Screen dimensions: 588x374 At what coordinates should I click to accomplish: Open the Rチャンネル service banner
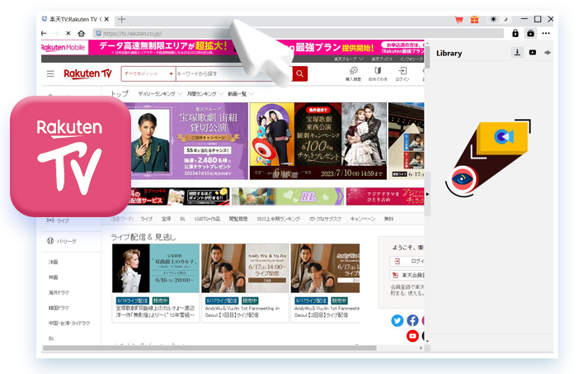[180, 196]
